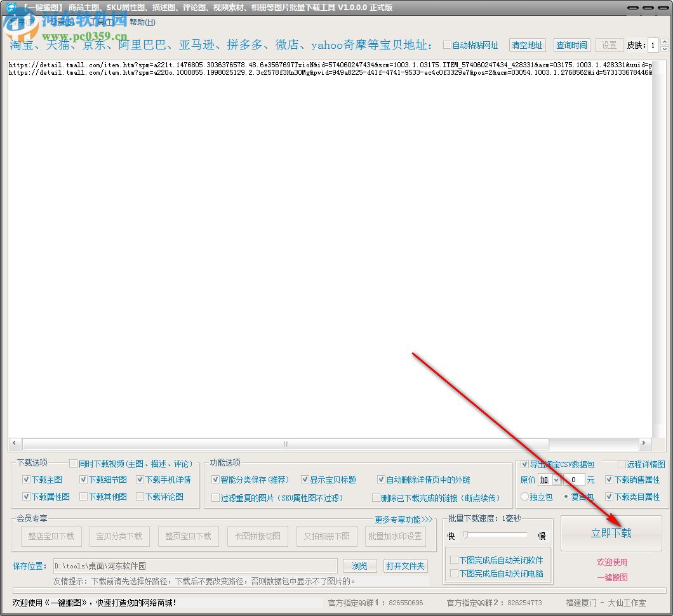
Task: Click the 批量加水印设置 button
Action: [x=396, y=536]
